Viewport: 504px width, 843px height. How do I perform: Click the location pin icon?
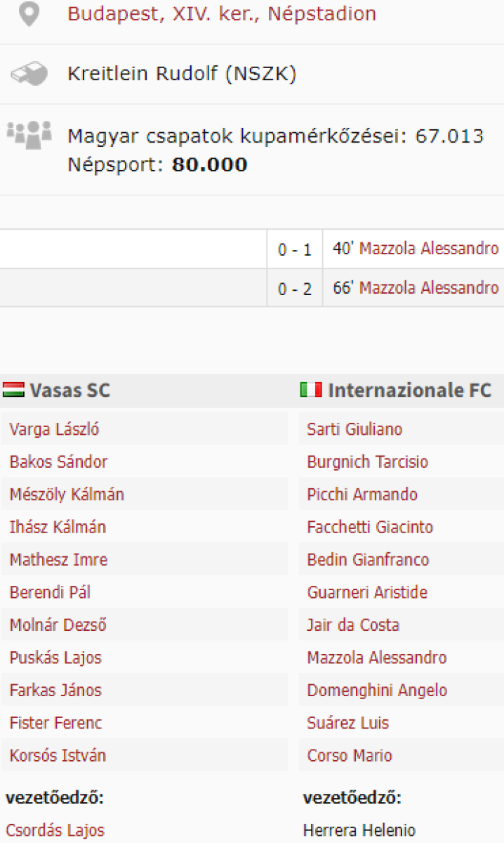point(28,14)
